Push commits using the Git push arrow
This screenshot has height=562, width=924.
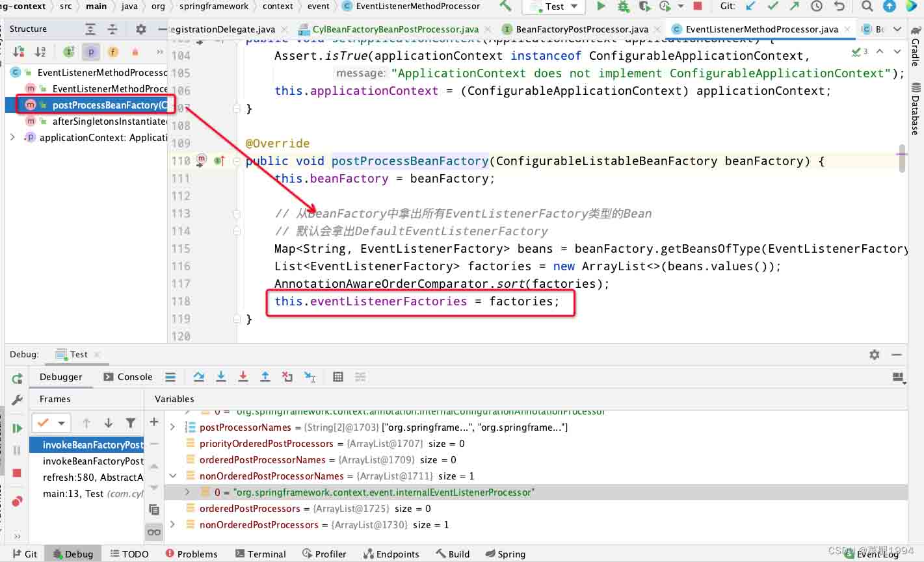795,6
